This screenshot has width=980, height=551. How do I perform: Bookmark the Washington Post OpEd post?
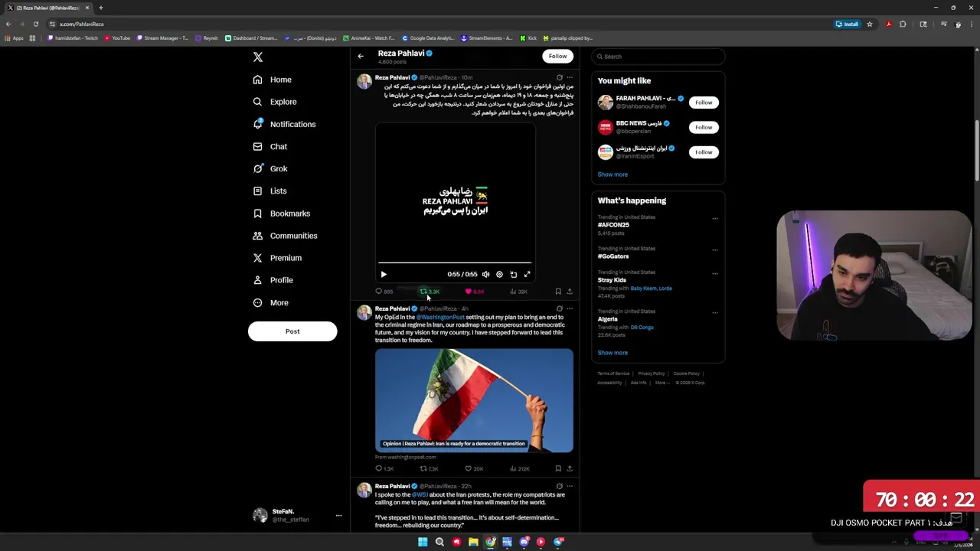coord(558,469)
